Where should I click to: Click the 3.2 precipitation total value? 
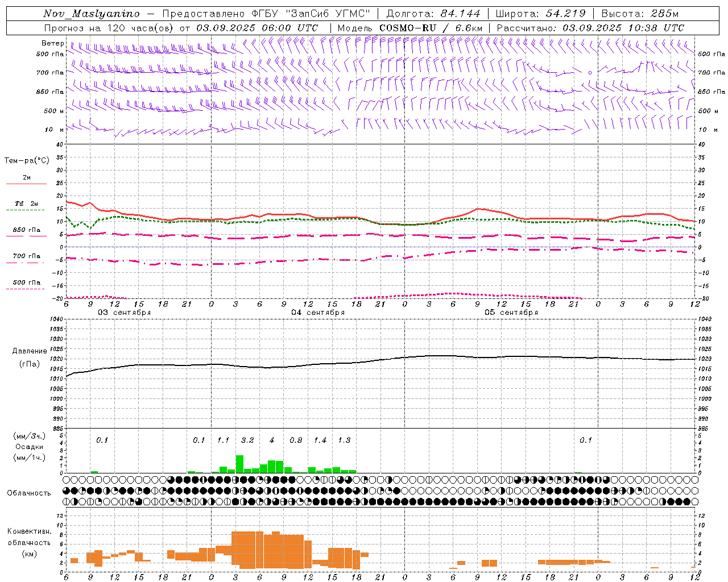(x=247, y=440)
